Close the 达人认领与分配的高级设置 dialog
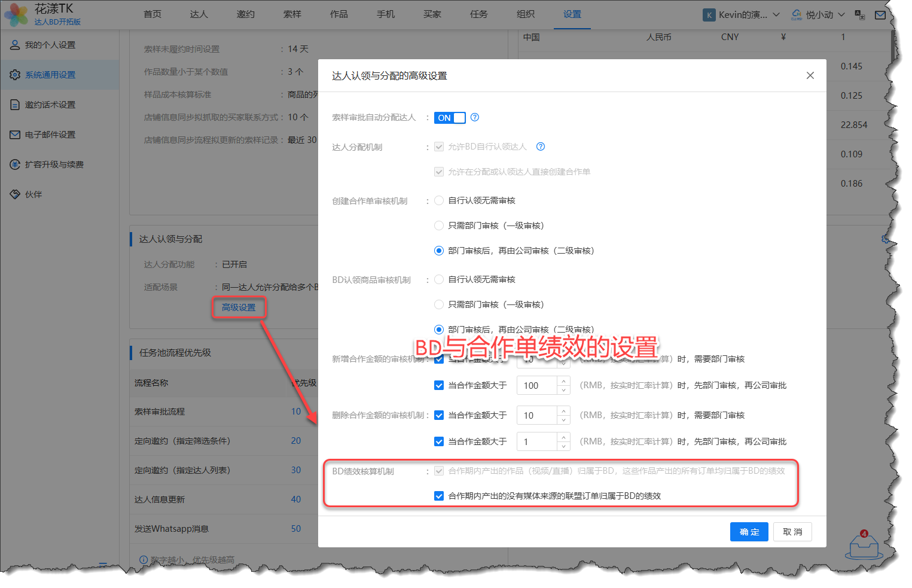The width and height of the screenshot is (912, 588). 810,75
